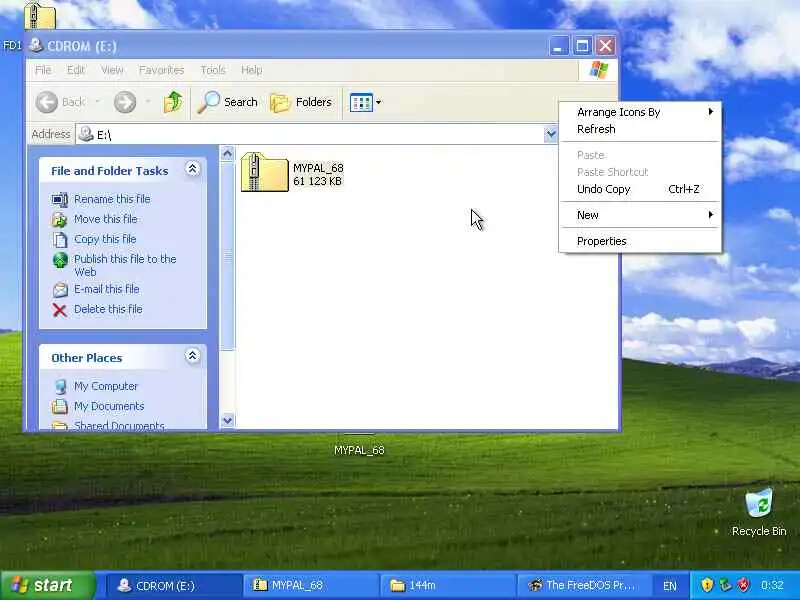The image size is (800, 600).
Task: Click the sidebar scroll down arrow
Action: (228, 421)
